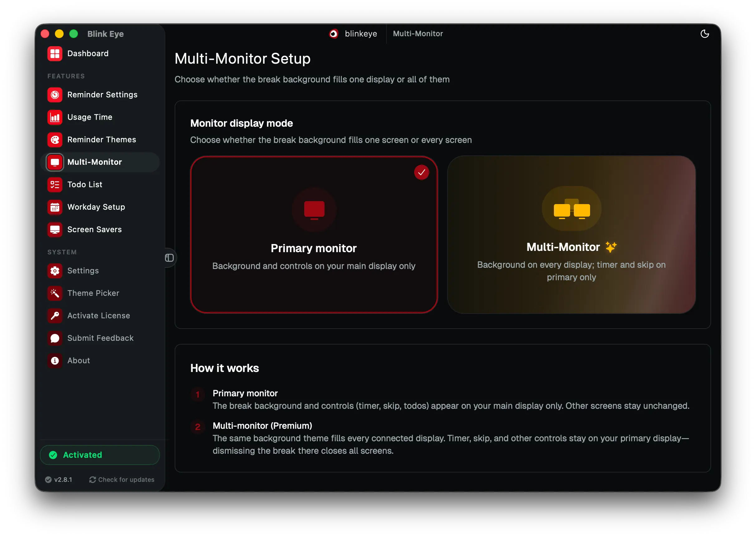The image size is (756, 538).
Task: Open the Dashboard grid icon
Action: point(55,54)
